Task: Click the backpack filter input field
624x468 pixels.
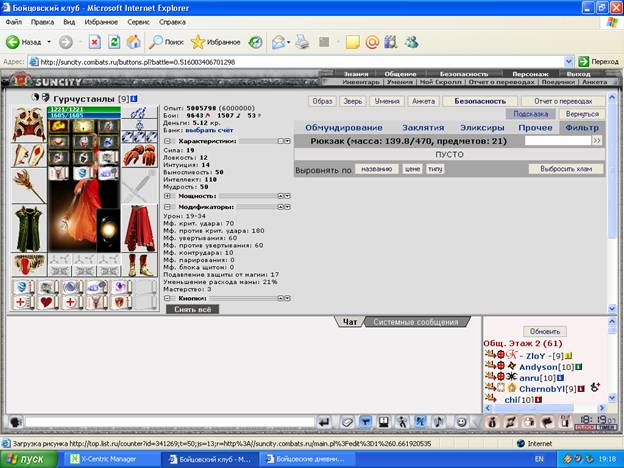Action: coord(558,140)
